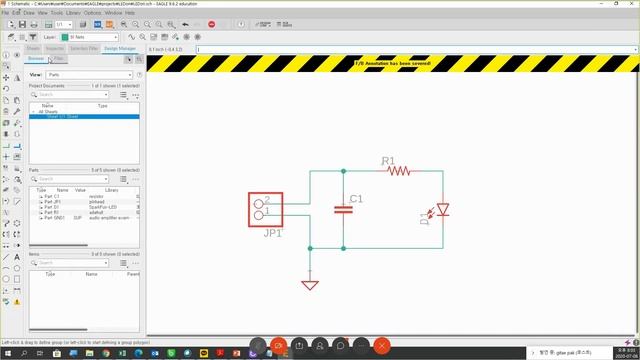Select the Arc draw tool
The height and width of the screenshot is (360, 640).
pyautogui.click(x=6, y=268)
